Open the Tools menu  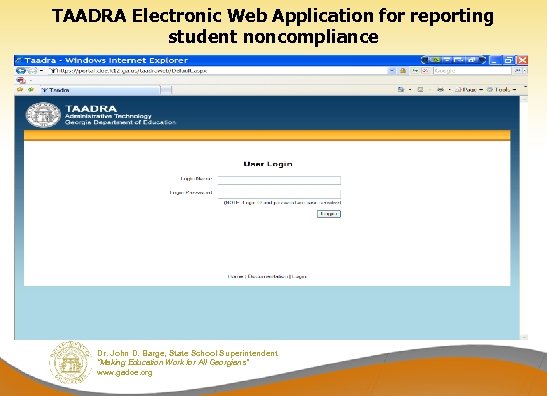[x=502, y=90]
